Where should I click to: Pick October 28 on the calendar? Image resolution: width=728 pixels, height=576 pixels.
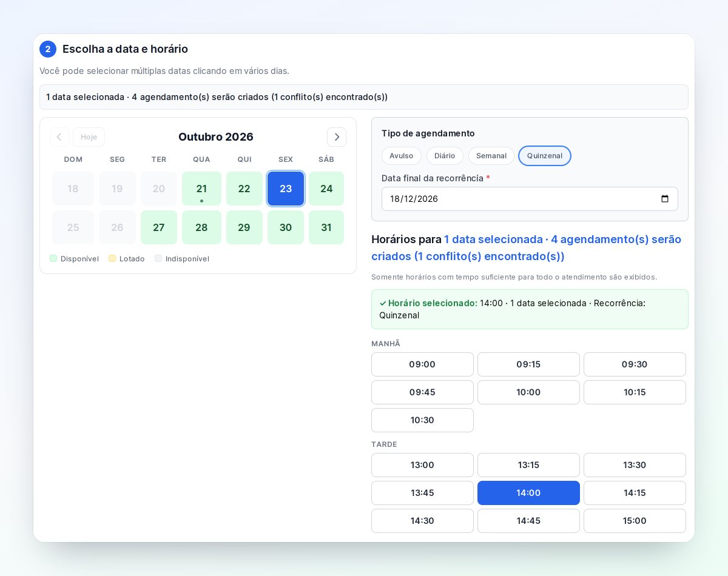[x=201, y=227]
